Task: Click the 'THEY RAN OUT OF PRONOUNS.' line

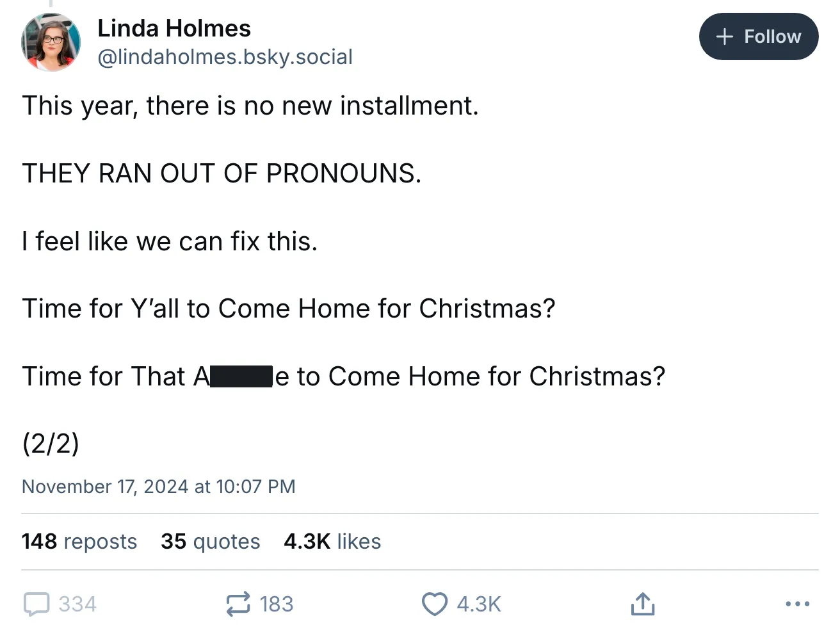Action: [x=222, y=174]
